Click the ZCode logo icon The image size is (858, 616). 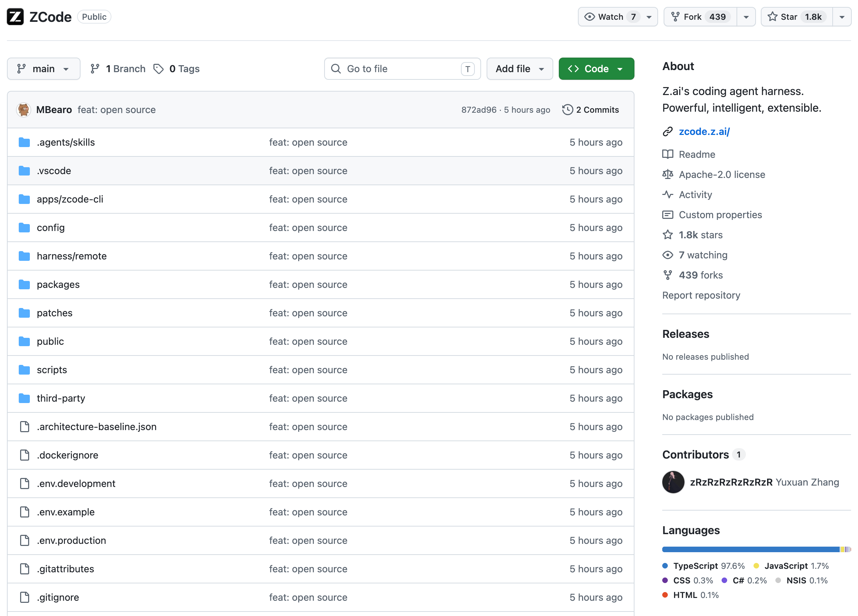click(16, 17)
